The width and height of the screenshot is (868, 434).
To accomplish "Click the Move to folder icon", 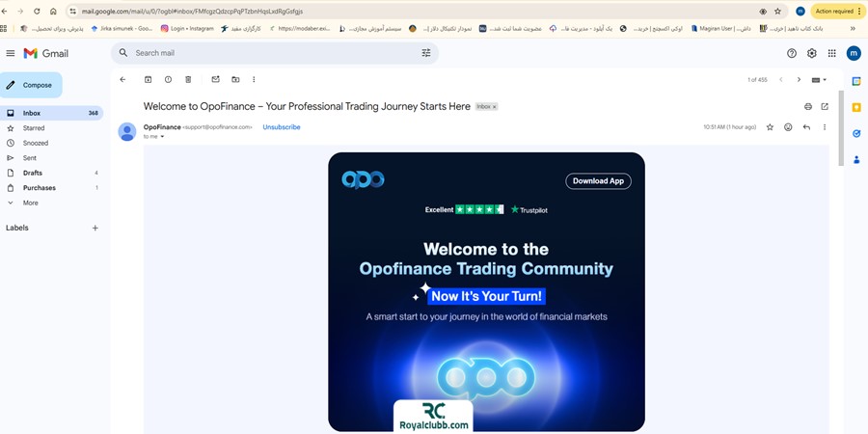I will click(x=235, y=80).
